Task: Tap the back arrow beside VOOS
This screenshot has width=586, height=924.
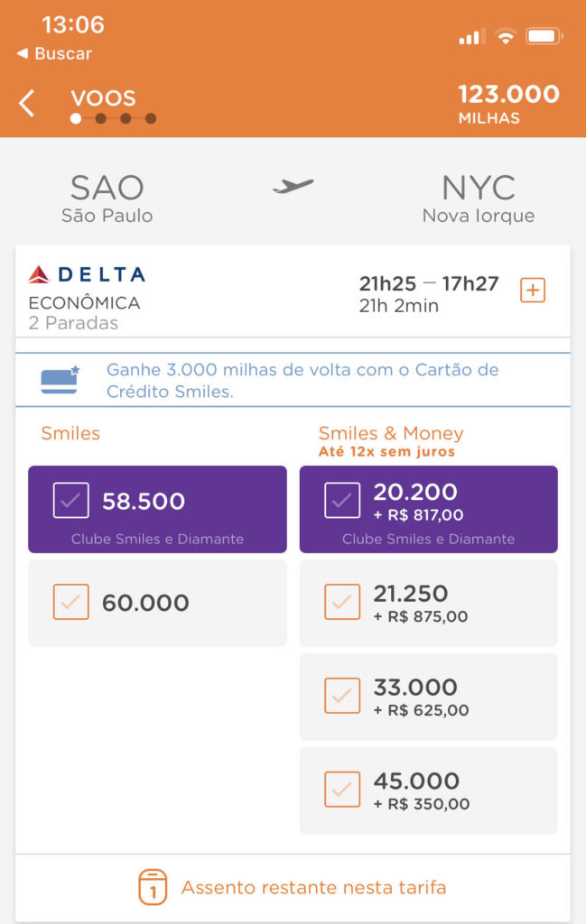Action: (x=26, y=104)
